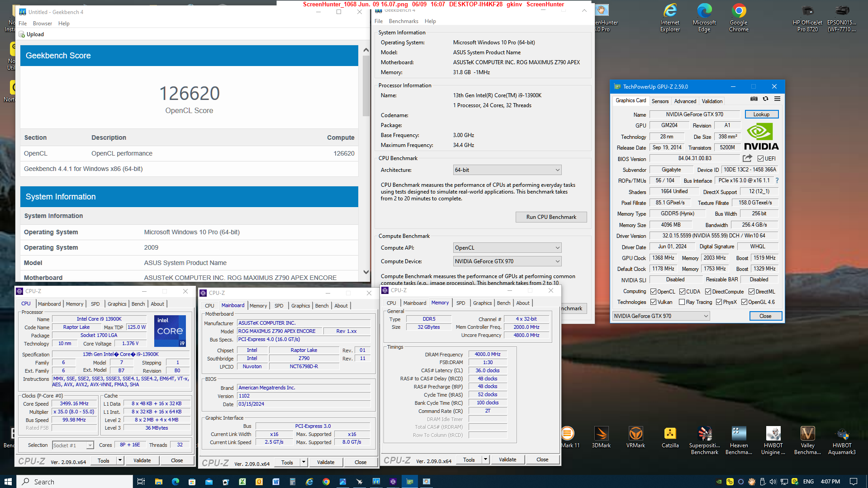Open Task View from the taskbar
This screenshot has height=488, width=868.
[x=141, y=482]
